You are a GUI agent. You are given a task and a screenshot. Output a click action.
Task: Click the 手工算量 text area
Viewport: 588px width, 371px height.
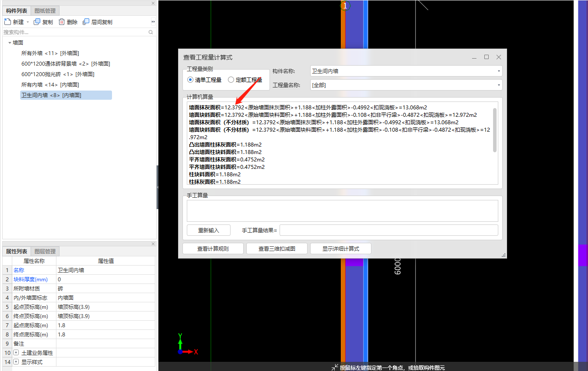point(343,211)
